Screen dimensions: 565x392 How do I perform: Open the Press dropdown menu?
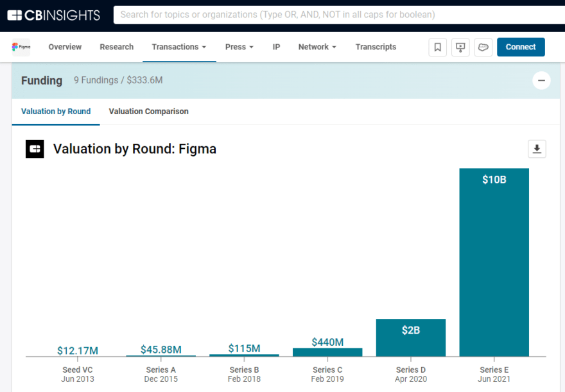click(239, 46)
